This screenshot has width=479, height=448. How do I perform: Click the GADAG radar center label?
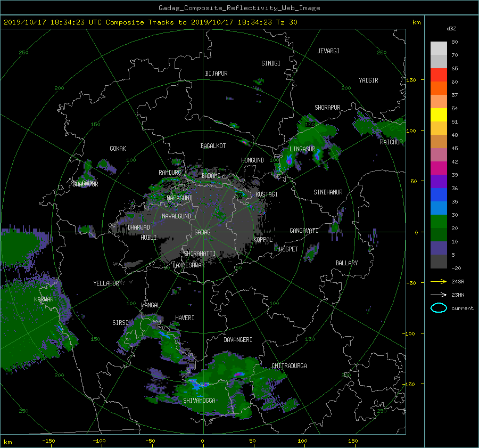(203, 232)
